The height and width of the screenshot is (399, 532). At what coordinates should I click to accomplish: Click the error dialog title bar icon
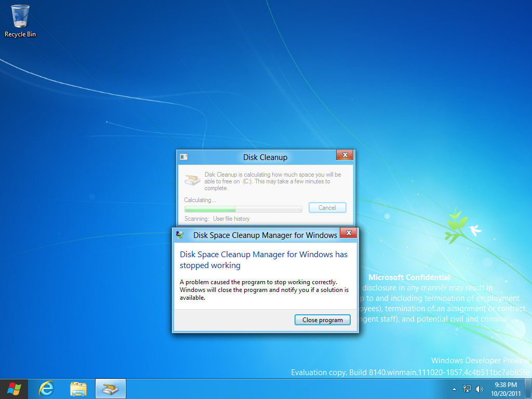click(x=180, y=235)
